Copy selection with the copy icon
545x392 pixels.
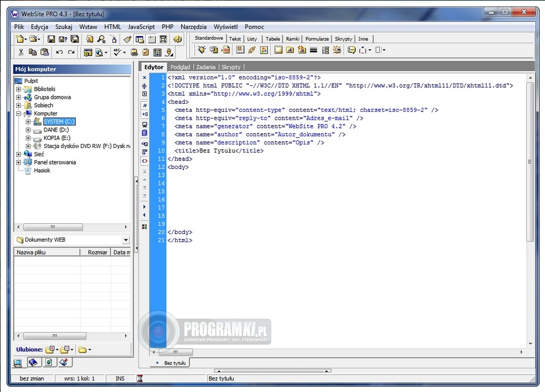33,52
